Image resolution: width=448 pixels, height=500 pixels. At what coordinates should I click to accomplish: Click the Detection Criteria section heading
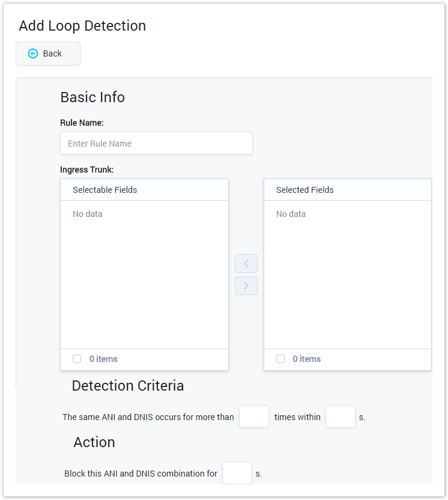(x=128, y=386)
